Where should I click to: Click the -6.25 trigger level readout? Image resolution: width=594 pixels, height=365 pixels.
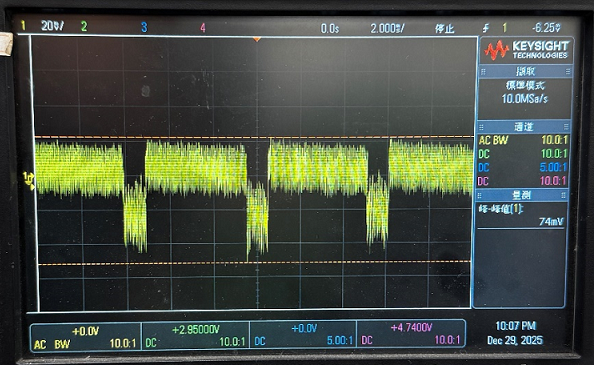click(x=546, y=28)
